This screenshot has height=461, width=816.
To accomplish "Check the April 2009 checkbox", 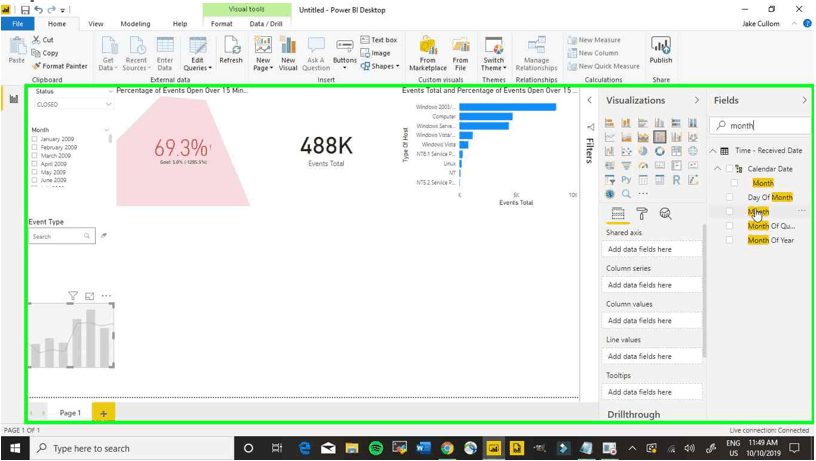I will (34, 164).
